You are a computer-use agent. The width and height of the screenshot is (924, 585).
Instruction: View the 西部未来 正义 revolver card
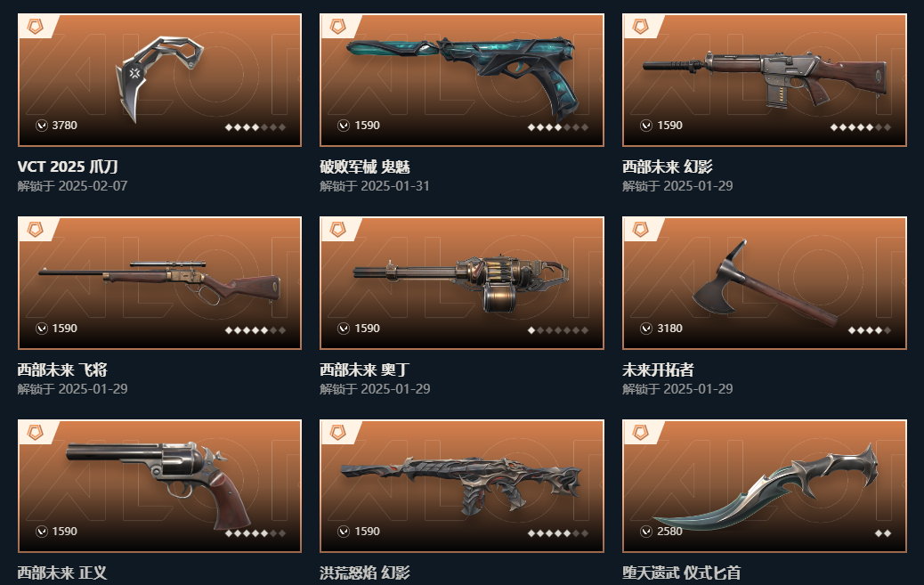(159, 486)
